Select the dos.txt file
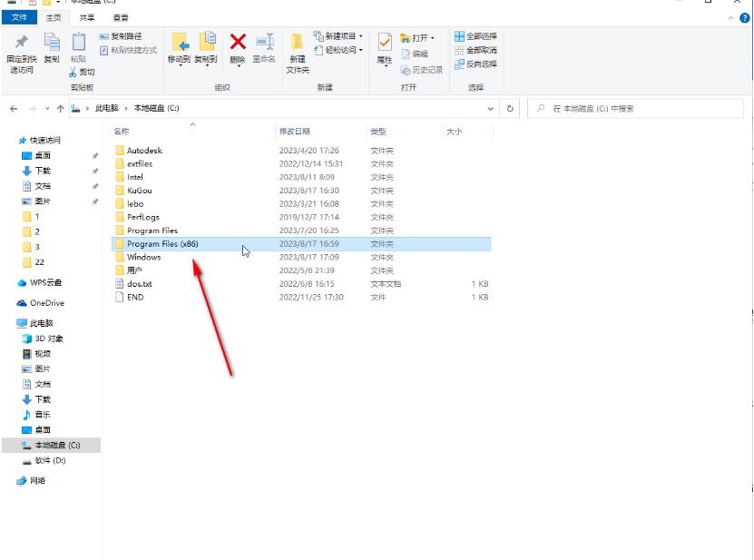Screen dimensions: 754x560 pos(301,284)
